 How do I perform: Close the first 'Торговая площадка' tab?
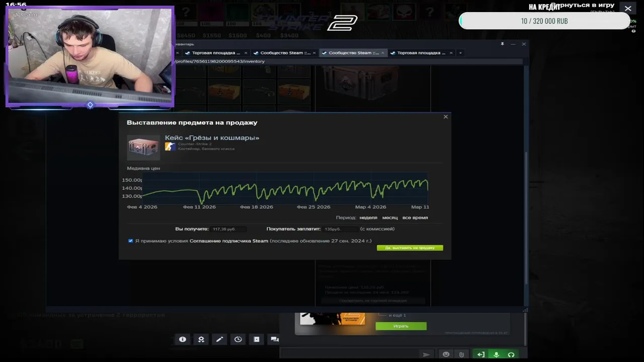[x=246, y=53]
